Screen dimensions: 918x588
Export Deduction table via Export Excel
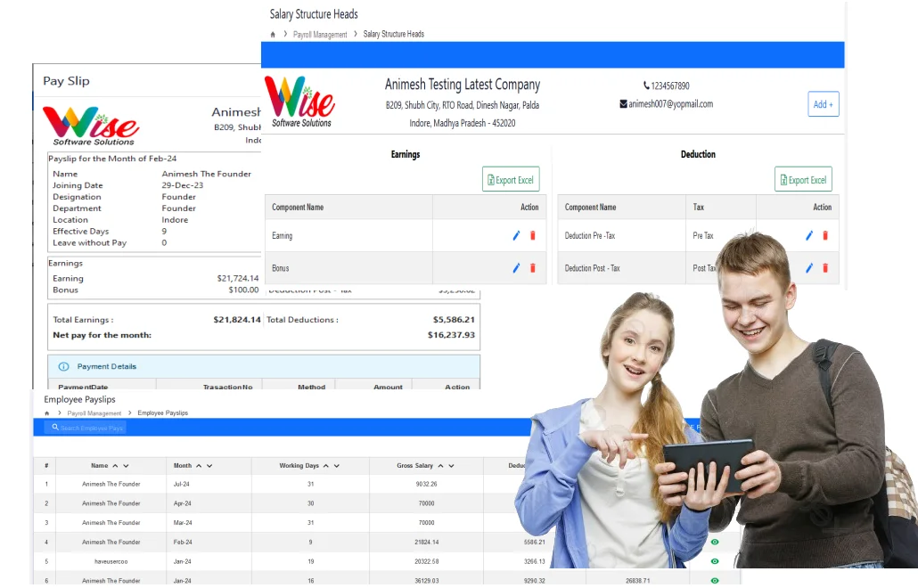[x=803, y=180]
